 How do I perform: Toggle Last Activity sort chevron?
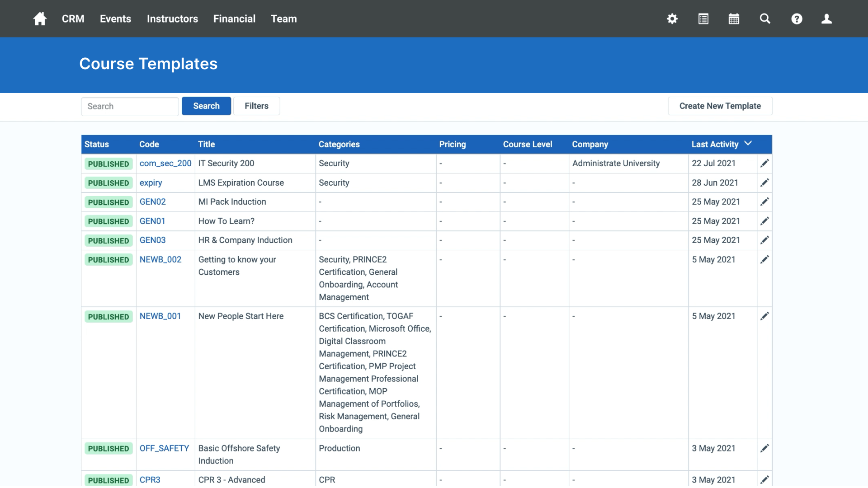pos(748,143)
